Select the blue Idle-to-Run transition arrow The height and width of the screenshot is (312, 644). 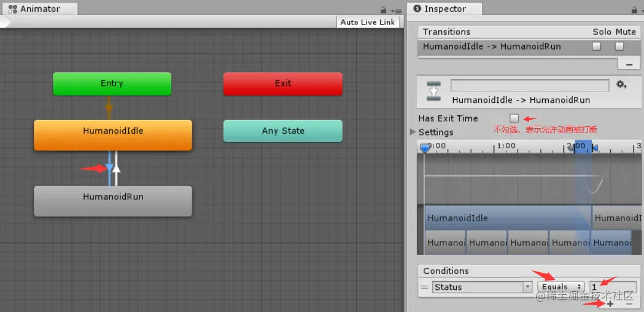point(109,168)
